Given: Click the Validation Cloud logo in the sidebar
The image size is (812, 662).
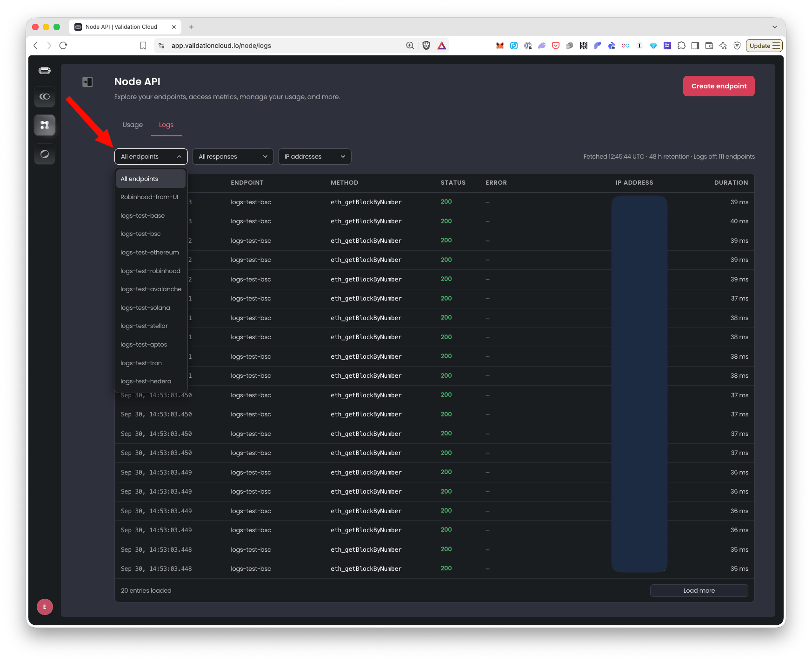Looking at the screenshot, I should coord(45,71).
